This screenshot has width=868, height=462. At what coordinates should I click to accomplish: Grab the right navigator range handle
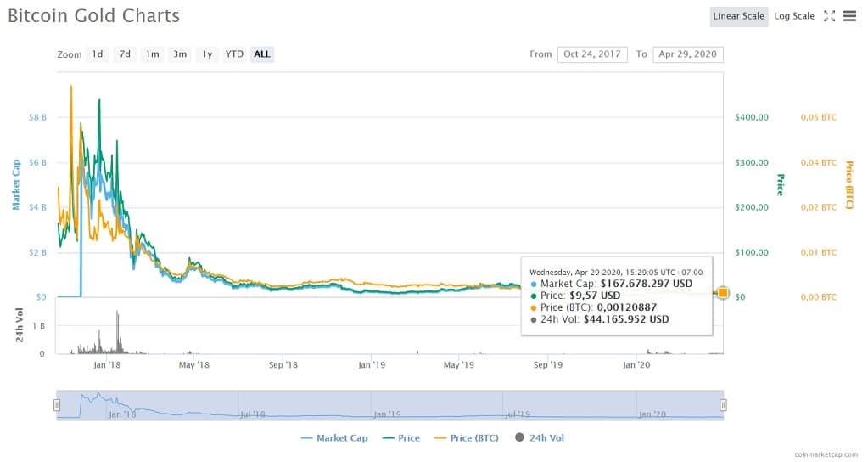point(722,405)
